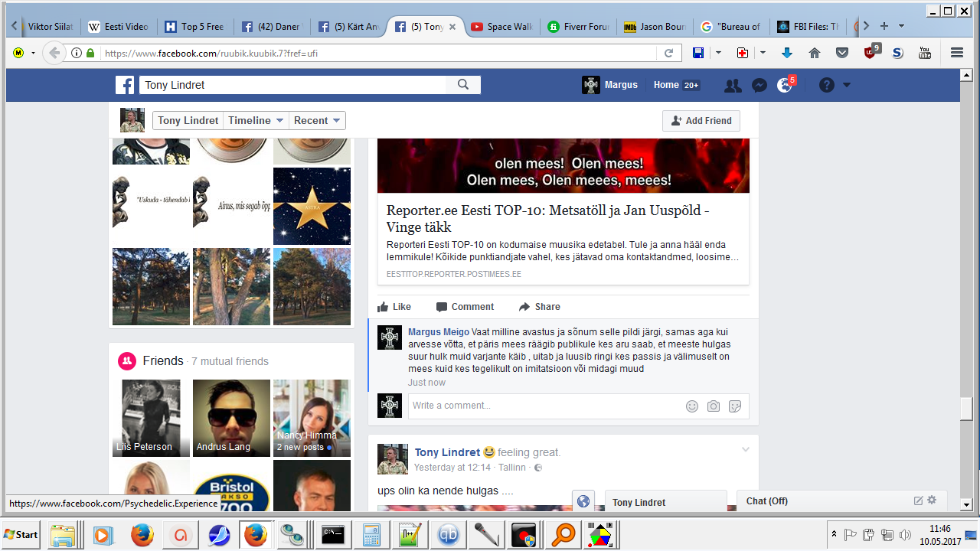The image size is (980, 551).
Task: Open the Friends section heading
Action: [163, 361]
